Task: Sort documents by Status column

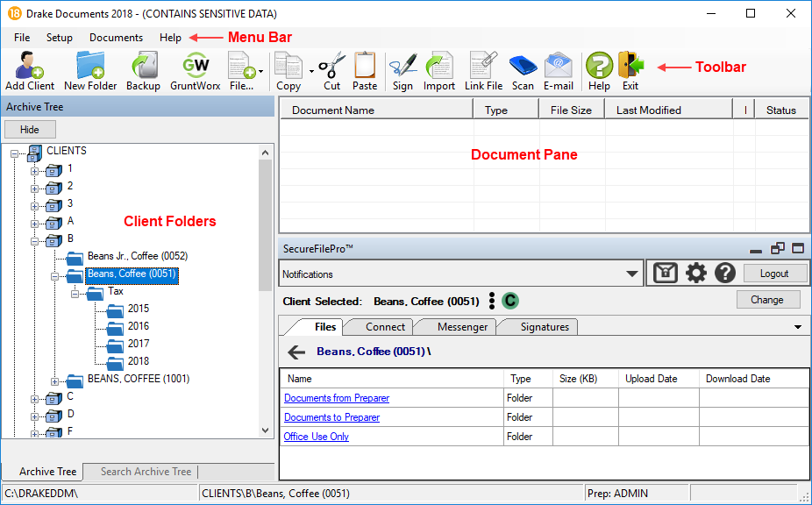Action: 781,110
